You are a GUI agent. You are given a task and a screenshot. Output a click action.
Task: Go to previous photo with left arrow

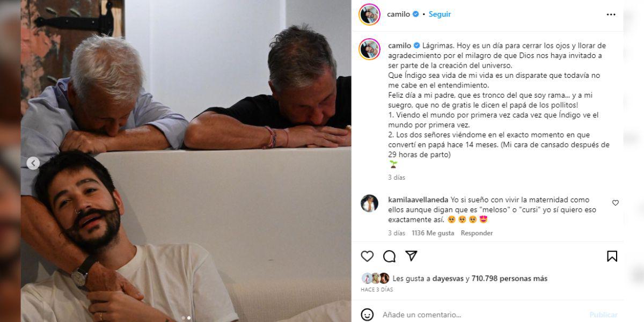pos(33,163)
